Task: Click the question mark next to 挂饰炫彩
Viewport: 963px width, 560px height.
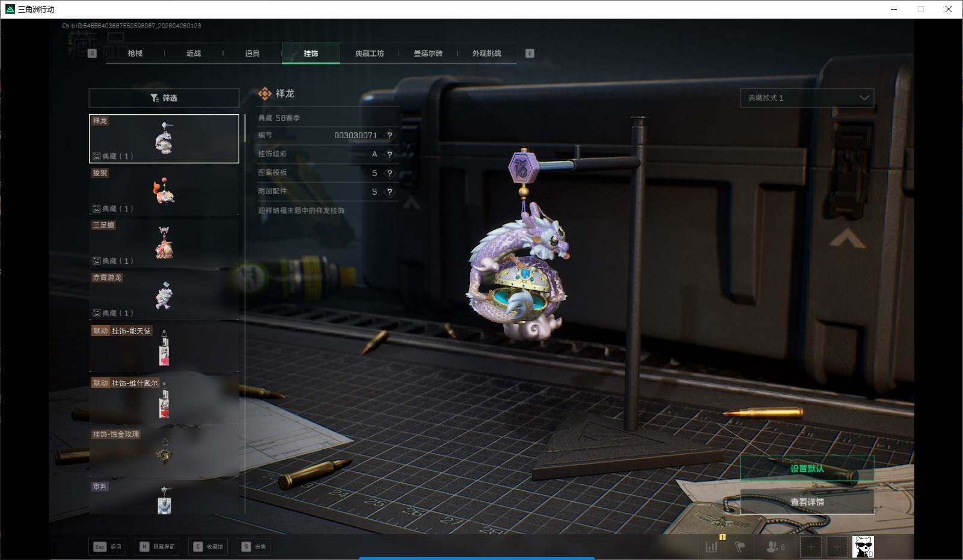Action: tap(390, 154)
